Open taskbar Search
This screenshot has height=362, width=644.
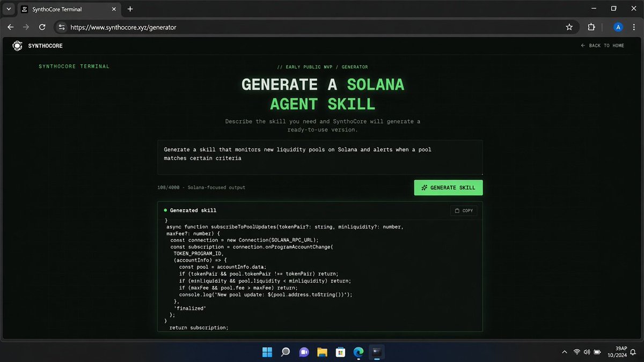[285, 352]
